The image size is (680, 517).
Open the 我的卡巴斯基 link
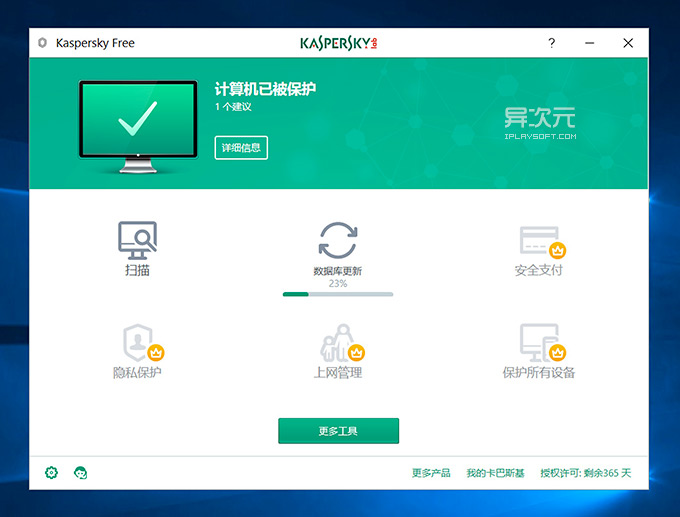pos(495,473)
